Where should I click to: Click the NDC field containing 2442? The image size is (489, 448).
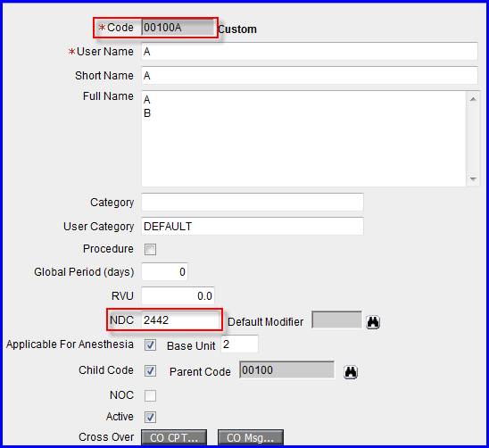pyautogui.click(x=181, y=320)
